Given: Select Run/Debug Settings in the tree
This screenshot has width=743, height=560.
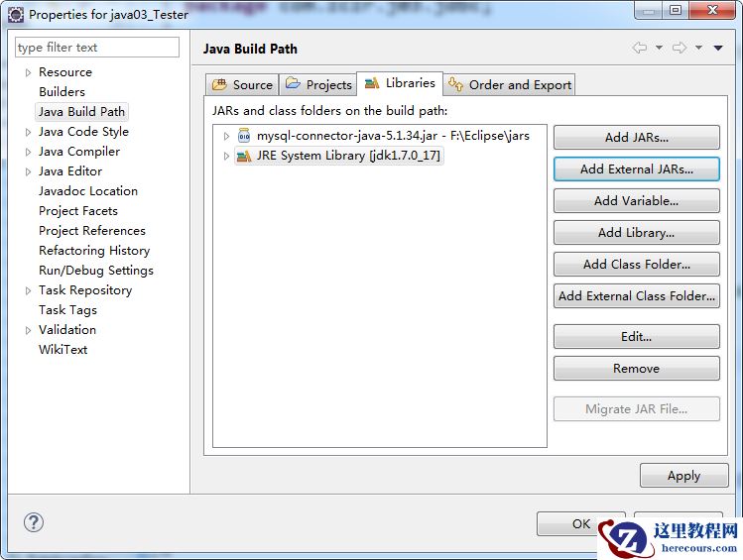Looking at the screenshot, I should 96,271.
